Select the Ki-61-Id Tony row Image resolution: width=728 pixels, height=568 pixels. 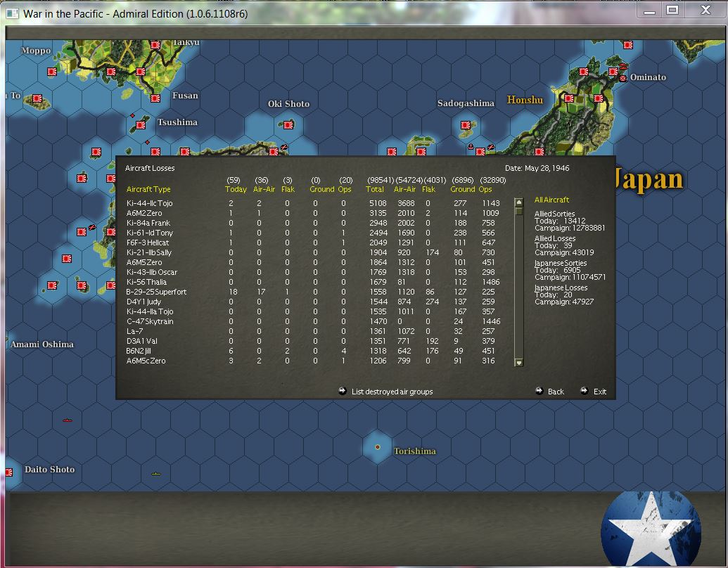click(314, 233)
